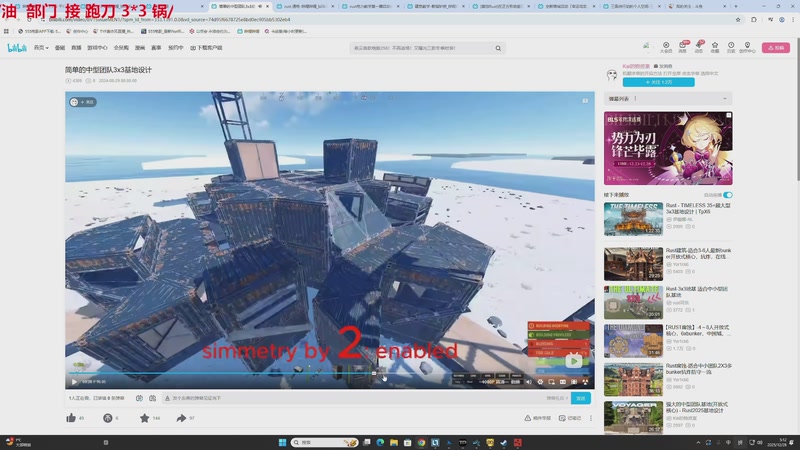800x450 pixels.
Task: Click the magnifier search icon in Bilibili search bar
Action: pos(498,48)
